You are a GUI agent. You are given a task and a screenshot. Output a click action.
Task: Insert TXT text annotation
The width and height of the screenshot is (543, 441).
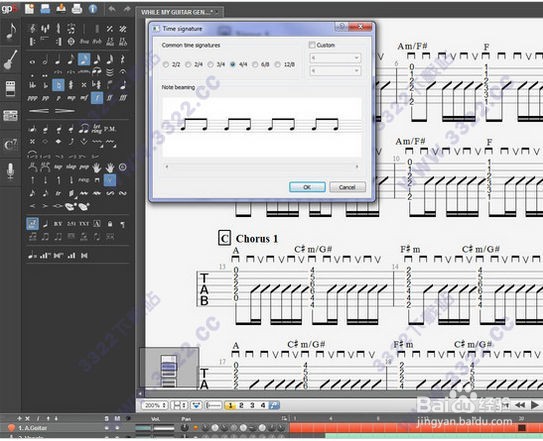pyautogui.click(x=84, y=224)
